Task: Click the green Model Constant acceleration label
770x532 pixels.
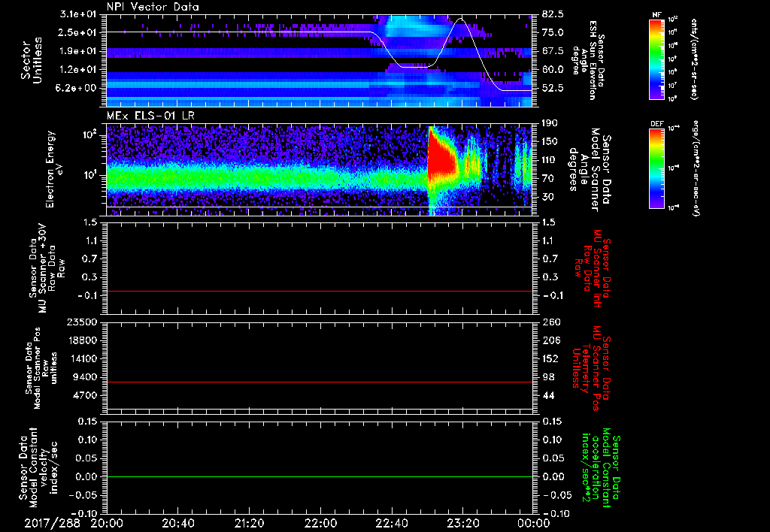Action: pos(600,467)
